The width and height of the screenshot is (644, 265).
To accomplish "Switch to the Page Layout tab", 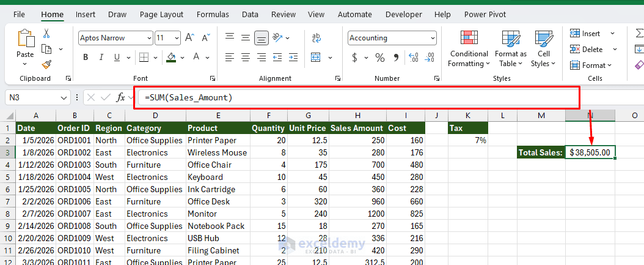I will [161, 15].
